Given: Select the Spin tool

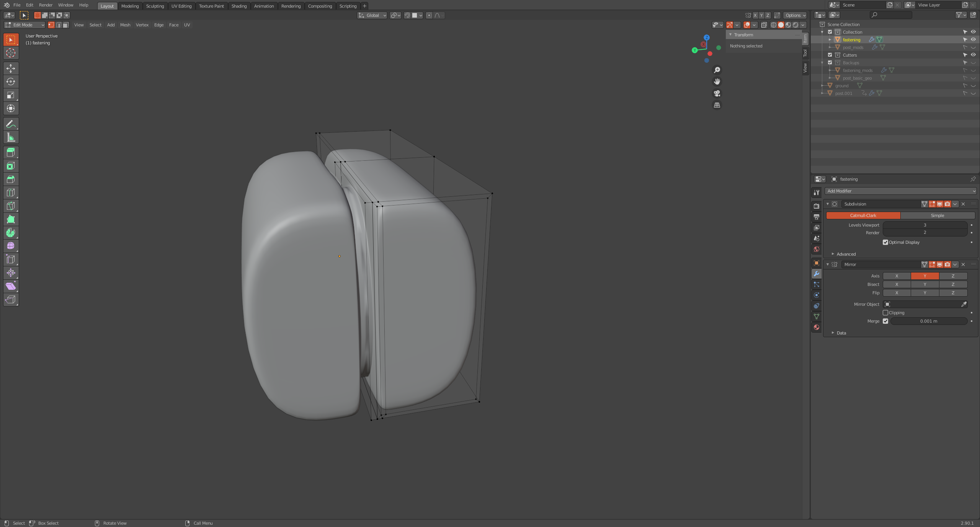Looking at the screenshot, I should click(x=11, y=233).
